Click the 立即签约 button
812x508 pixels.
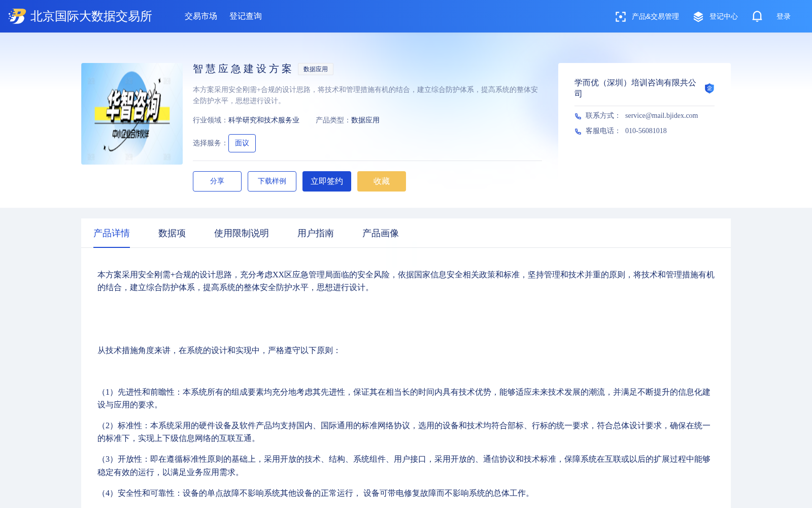[x=327, y=181]
